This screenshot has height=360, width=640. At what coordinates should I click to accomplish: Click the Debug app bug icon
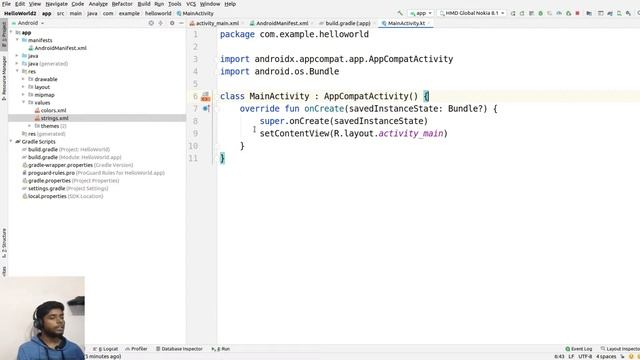(540, 13)
